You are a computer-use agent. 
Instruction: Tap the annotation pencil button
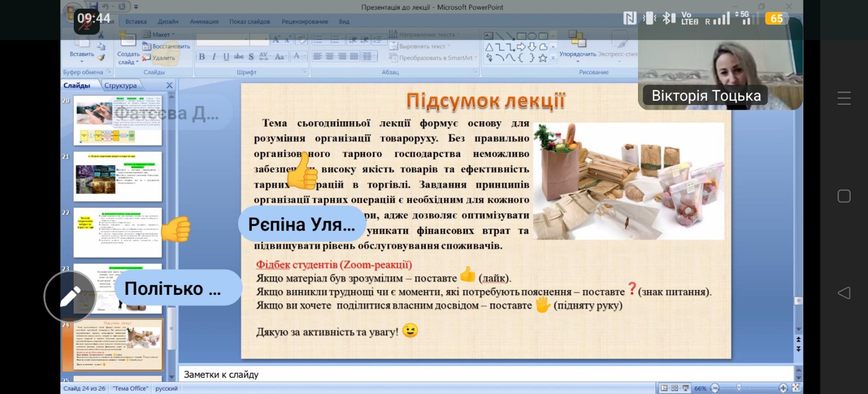pyautogui.click(x=70, y=296)
